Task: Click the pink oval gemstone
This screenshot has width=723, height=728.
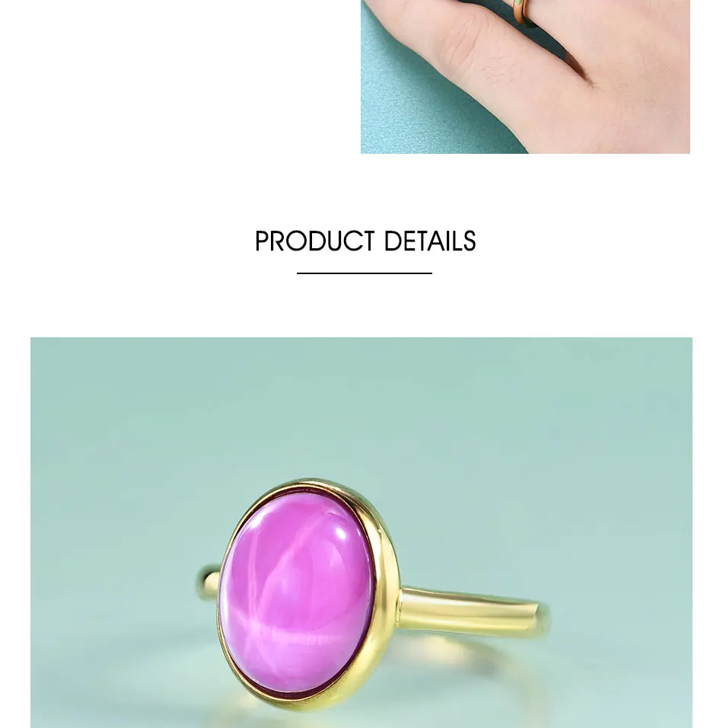Action: (x=297, y=594)
